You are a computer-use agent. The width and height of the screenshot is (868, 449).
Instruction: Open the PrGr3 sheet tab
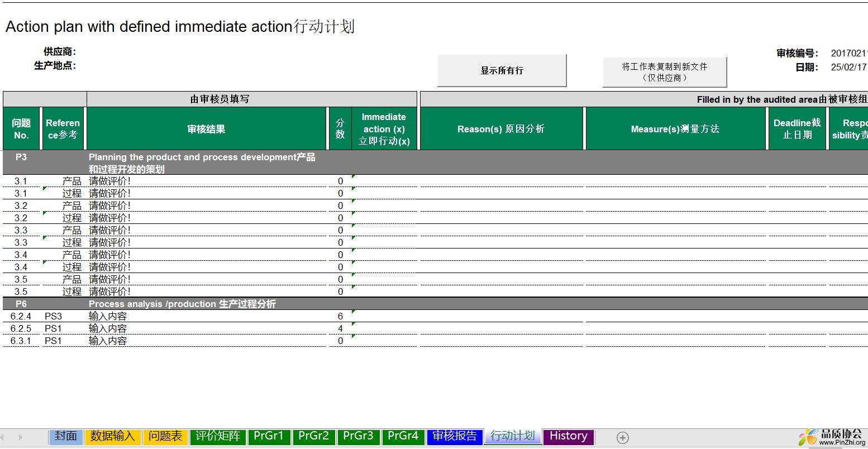click(358, 436)
